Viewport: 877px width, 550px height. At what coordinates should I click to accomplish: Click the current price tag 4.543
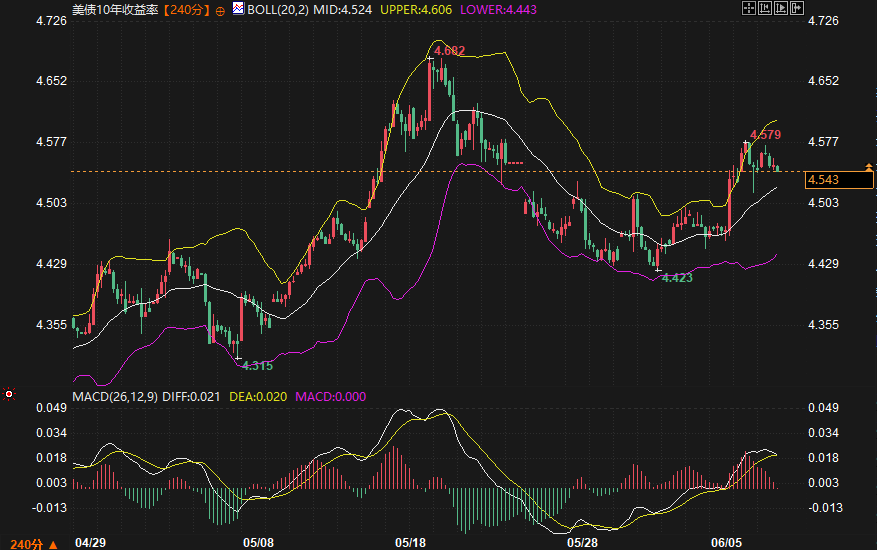(x=839, y=180)
